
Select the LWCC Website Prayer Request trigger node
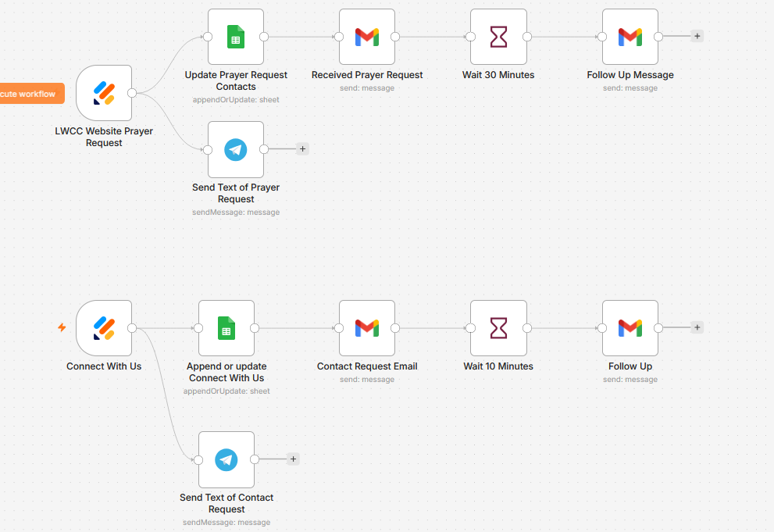104,93
